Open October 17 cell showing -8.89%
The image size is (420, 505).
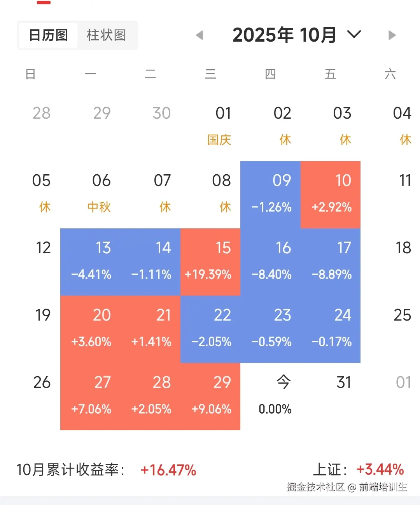coord(331,262)
